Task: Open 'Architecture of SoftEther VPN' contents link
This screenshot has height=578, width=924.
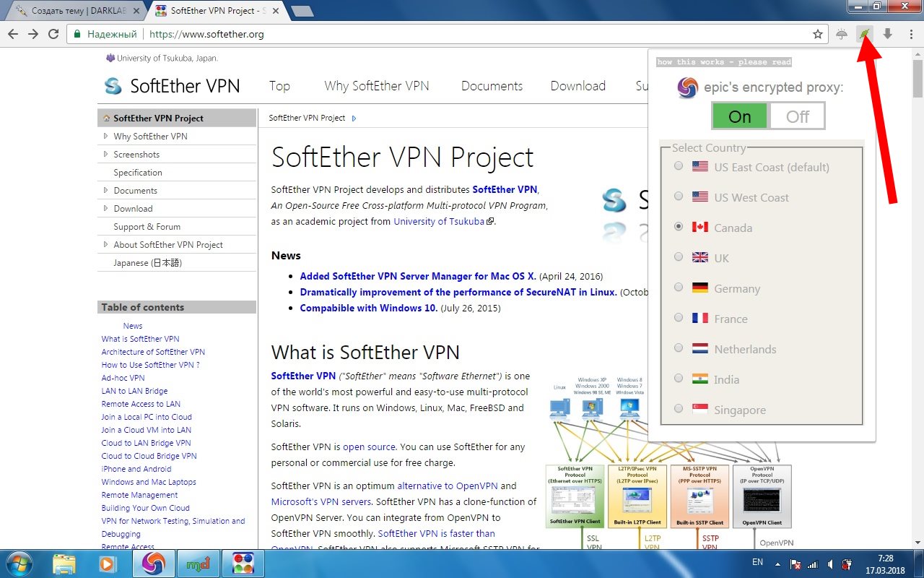Action: point(153,352)
